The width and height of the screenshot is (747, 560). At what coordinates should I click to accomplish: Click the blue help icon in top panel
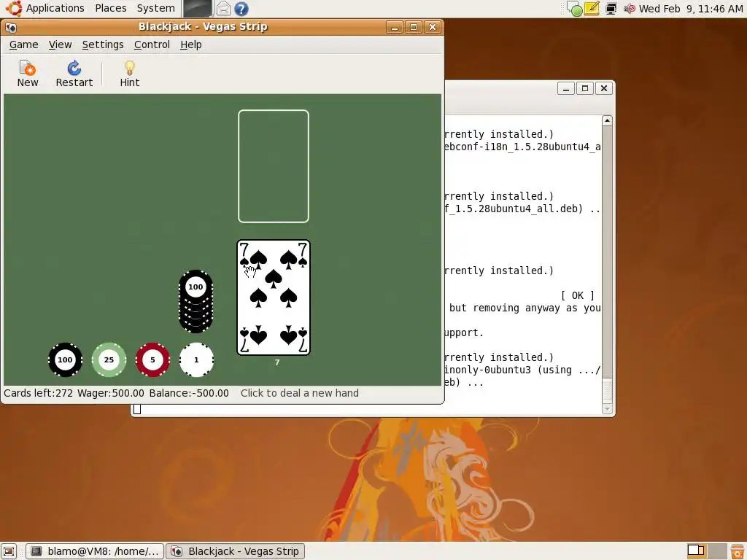(x=241, y=9)
